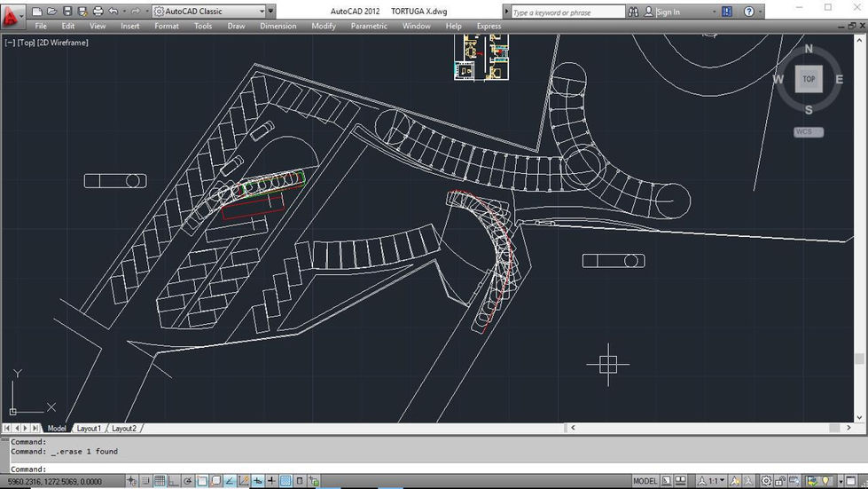Save the drawing with the Save icon
The width and height of the screenshot is (868, 489).
pos(67,11)
